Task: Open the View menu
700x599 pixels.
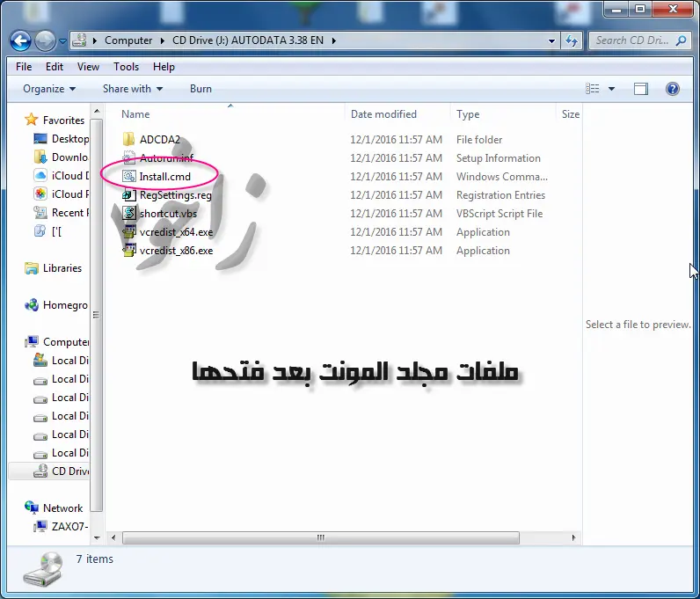Action: (88, 67)
